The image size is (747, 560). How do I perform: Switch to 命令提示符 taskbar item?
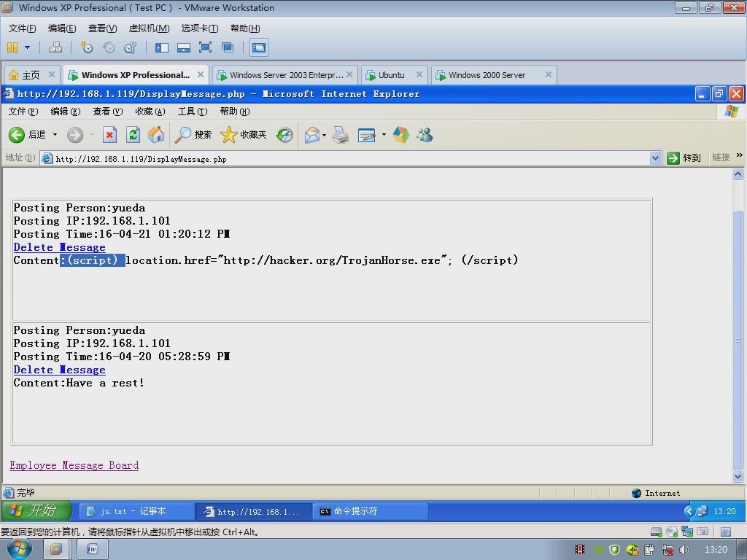pyautogui.click(x=370, y=511)
